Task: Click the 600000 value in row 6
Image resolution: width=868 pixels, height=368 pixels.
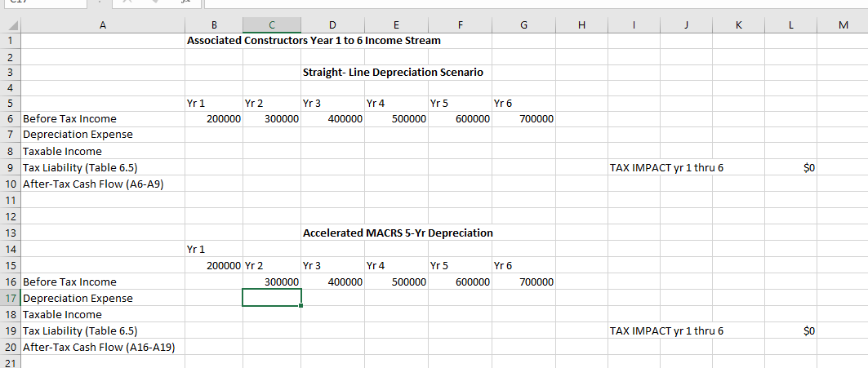Action: pyautogui.click(x=472, y=119)
